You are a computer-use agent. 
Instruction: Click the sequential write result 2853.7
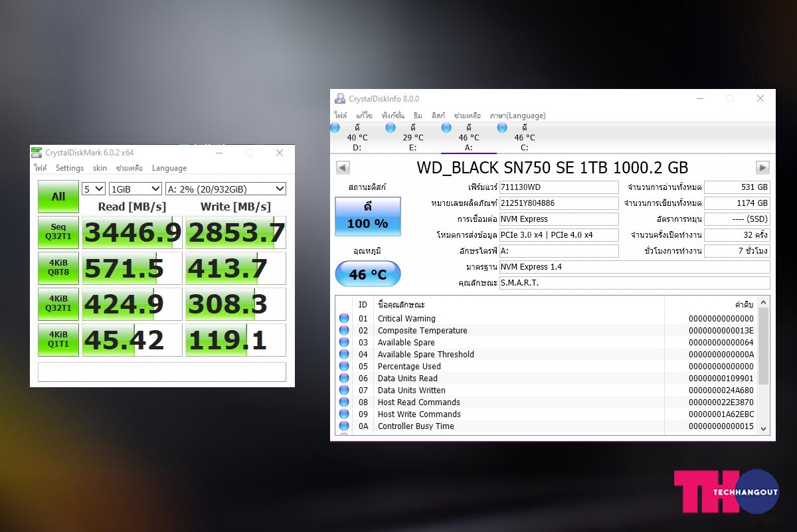coord(236,232)
